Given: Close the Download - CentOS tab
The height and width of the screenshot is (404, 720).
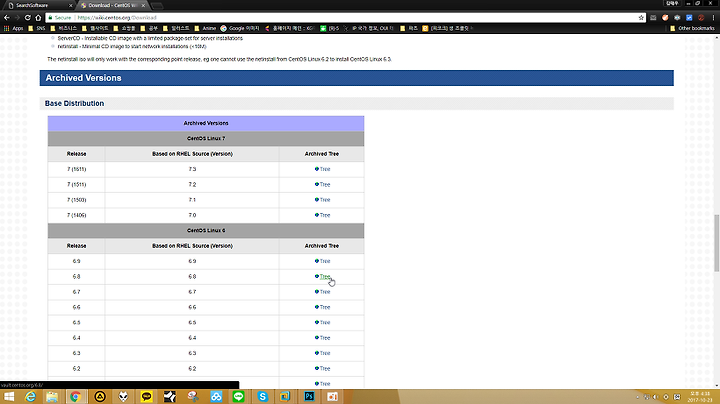Looking at the screenshot, I should click(x=143, y=6).
